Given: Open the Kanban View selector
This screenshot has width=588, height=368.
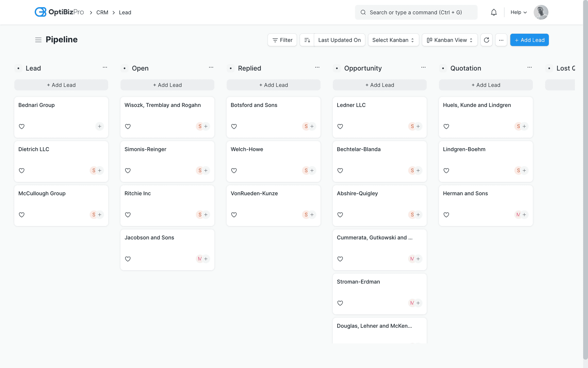Looking at the screenshot, I should 450,40.
